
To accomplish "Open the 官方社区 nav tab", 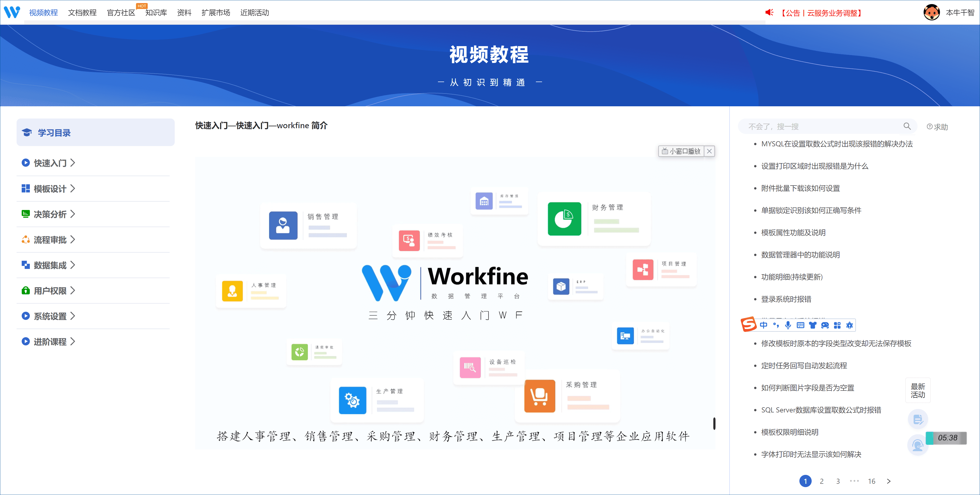I will click(x=121, y=12).
